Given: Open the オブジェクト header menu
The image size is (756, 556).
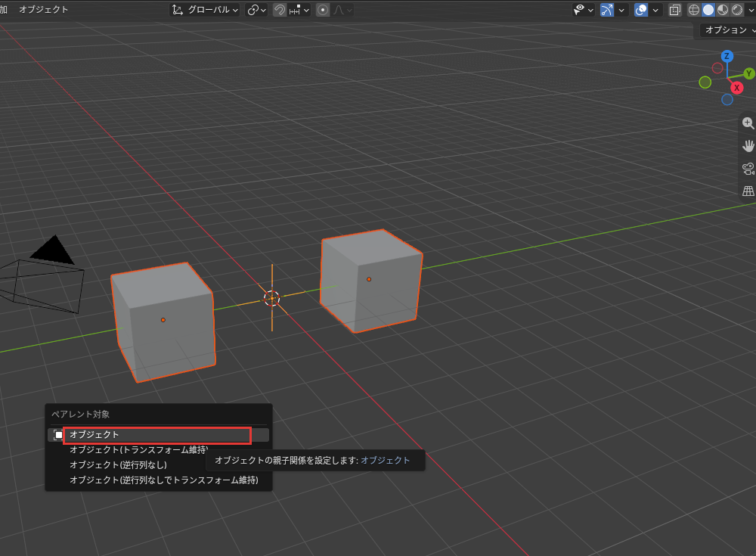Looking at the screenshot, I should (x=43, y=10).
